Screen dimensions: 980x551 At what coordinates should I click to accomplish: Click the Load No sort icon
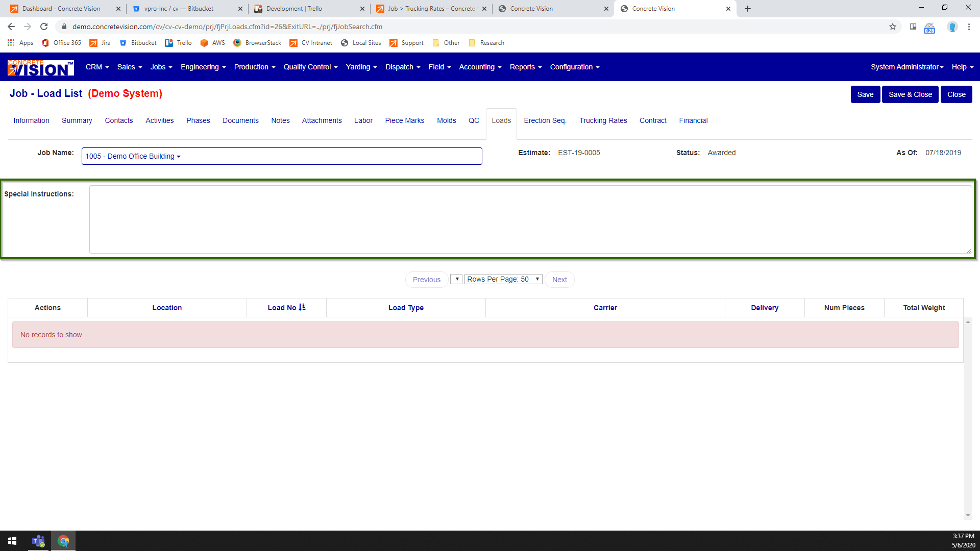click(x=302, y=307)
